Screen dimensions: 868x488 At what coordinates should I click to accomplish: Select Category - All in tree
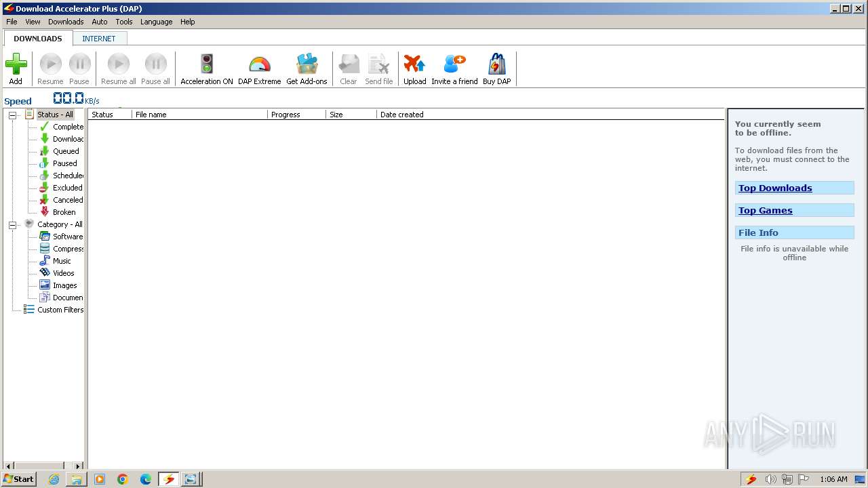point(60,224)
